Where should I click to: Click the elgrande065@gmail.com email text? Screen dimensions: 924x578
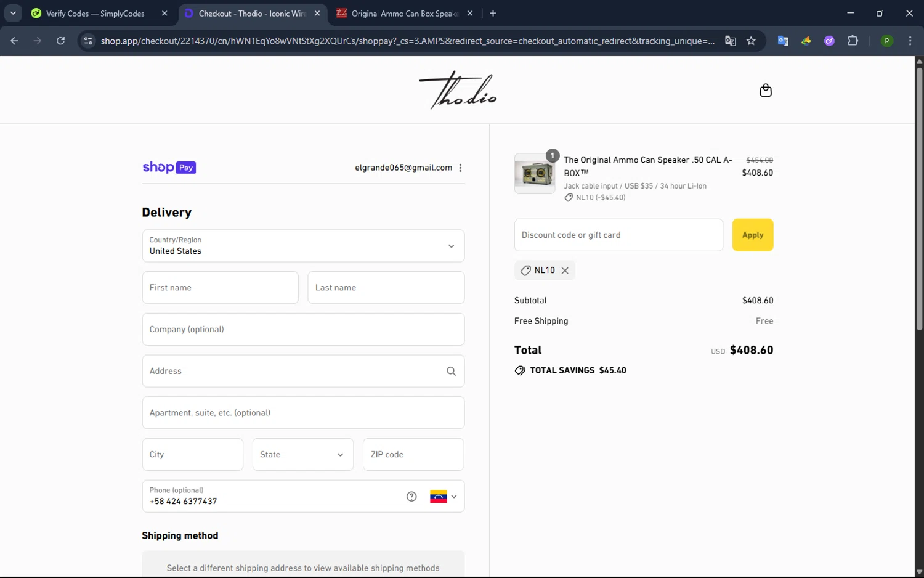[403, 168]
